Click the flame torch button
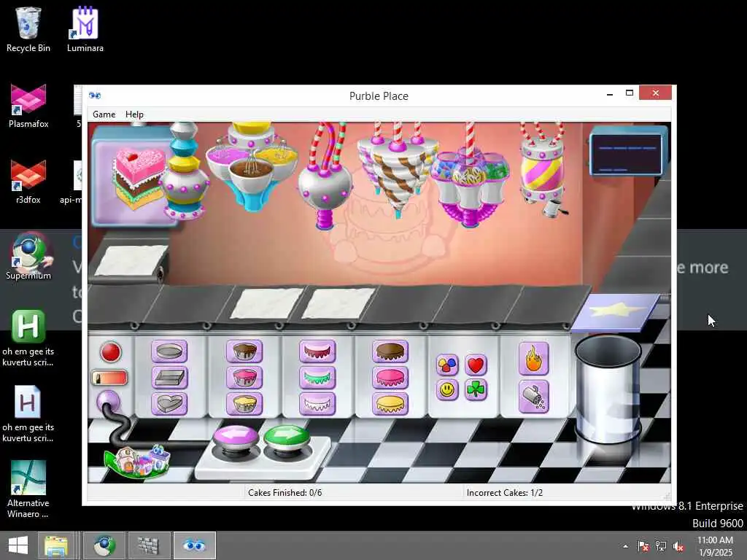Image resolution: width=747 pixels, height=560 pixels. point(533,359)
